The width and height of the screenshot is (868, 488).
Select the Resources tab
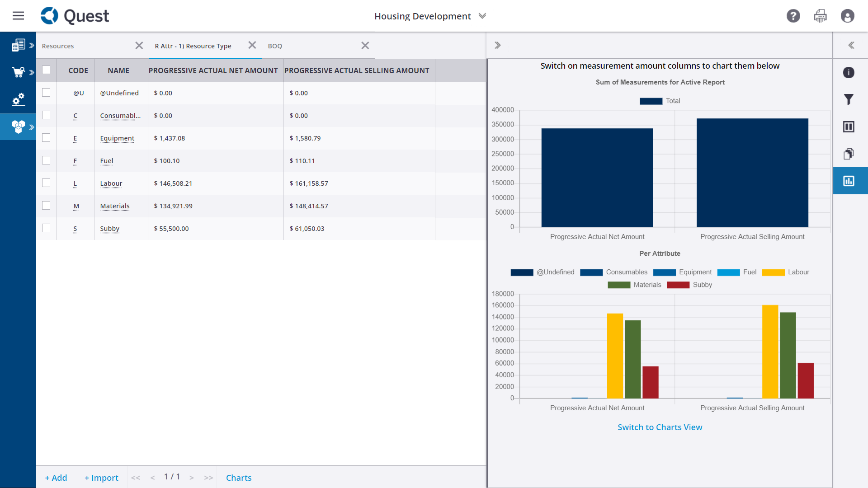[57, 46]
